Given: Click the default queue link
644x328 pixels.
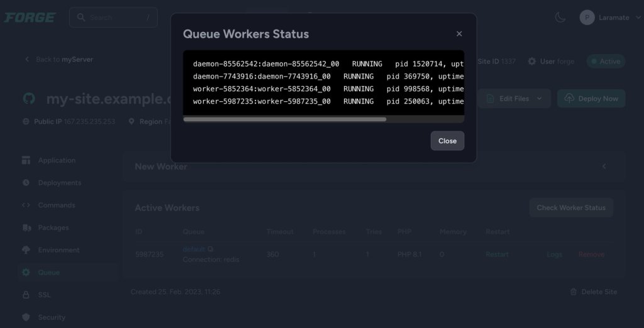Looking at the screenshot, I should coord(194,249).
